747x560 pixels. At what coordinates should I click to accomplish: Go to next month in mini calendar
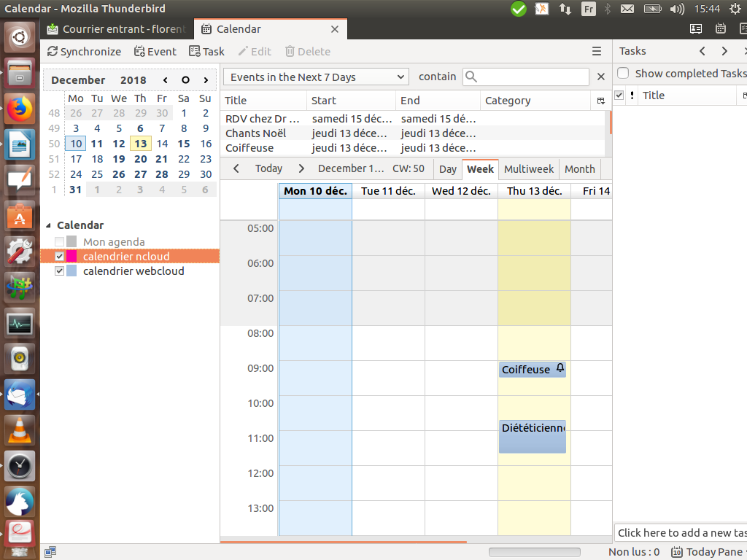206,80
